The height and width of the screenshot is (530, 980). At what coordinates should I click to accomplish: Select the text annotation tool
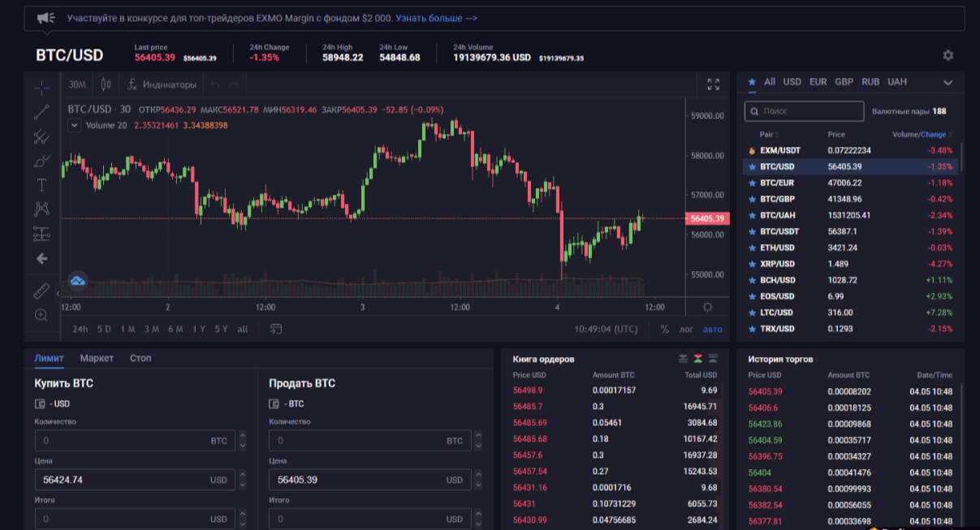click(x=41, y=185)
